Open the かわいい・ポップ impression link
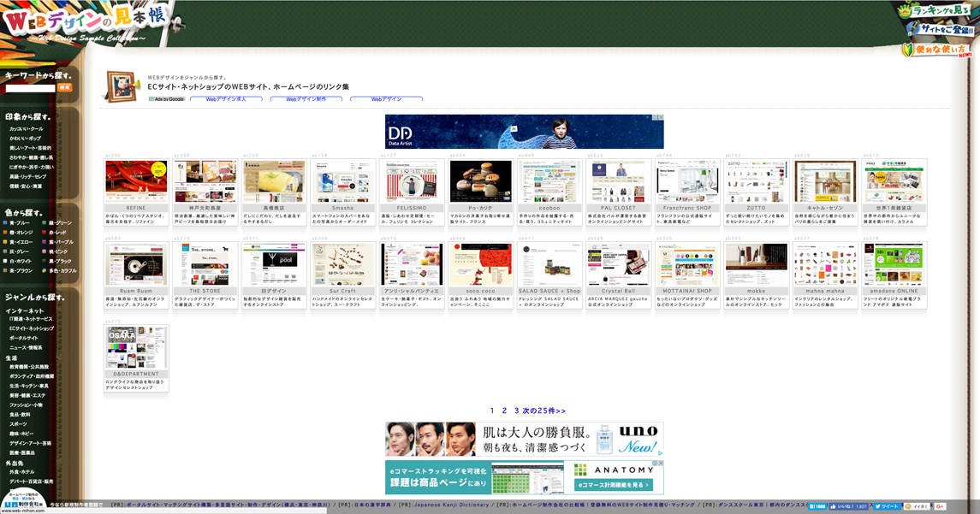Viewport: 980px width, 514px height. [x=25, y=138]
